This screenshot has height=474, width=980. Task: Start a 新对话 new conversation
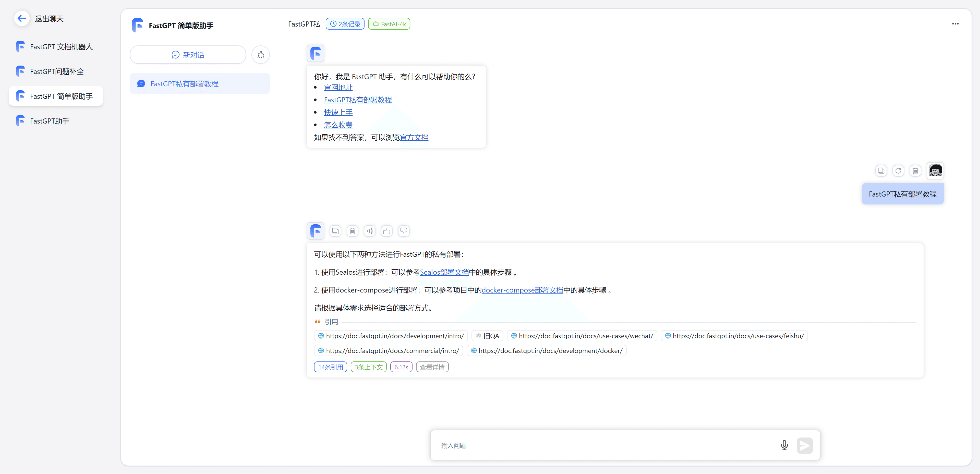coord(188,55)
